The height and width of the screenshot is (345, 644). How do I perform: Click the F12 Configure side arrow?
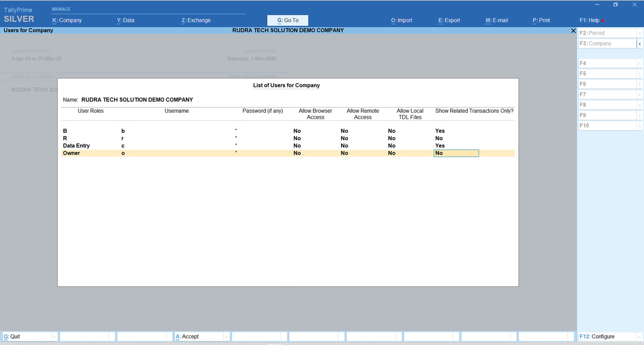(640, 337)
